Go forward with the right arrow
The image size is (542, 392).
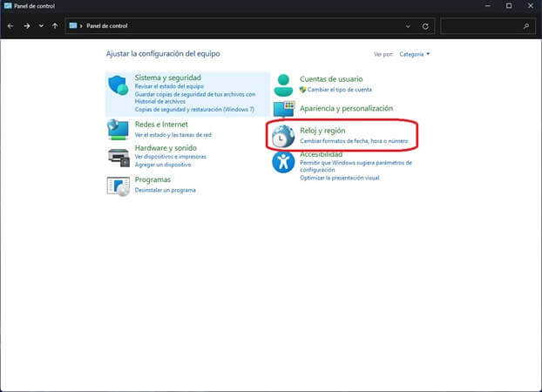coord(27,26)
